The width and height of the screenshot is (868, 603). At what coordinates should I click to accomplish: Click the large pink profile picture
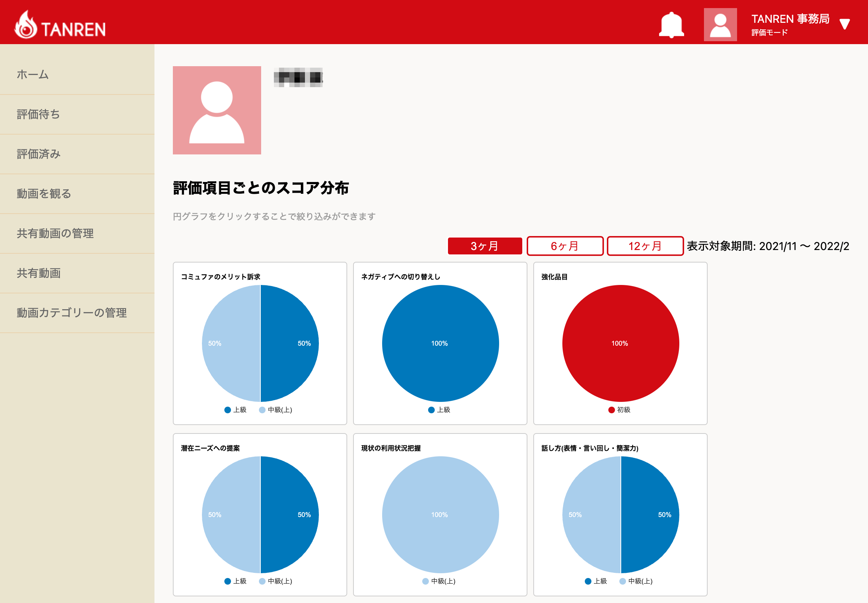click(x=217, y=110)
